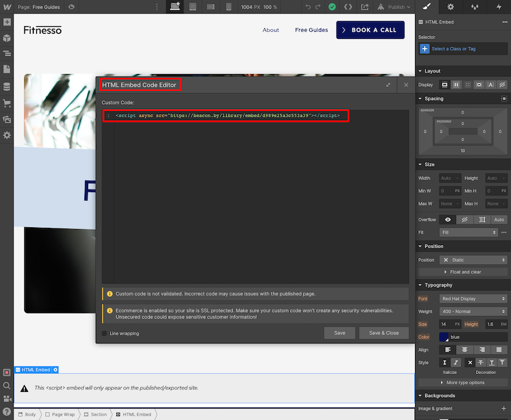This screenshot has width=511, height=420.
Task: Set overflow to Auto
Action: 499,220
